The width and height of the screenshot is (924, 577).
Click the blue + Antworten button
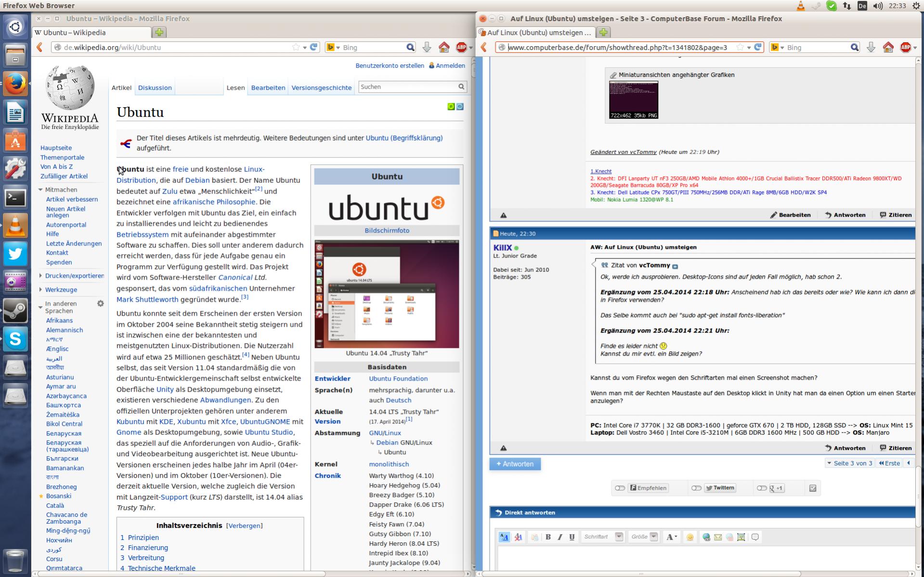pyautogui.click(x=515, y=464)
